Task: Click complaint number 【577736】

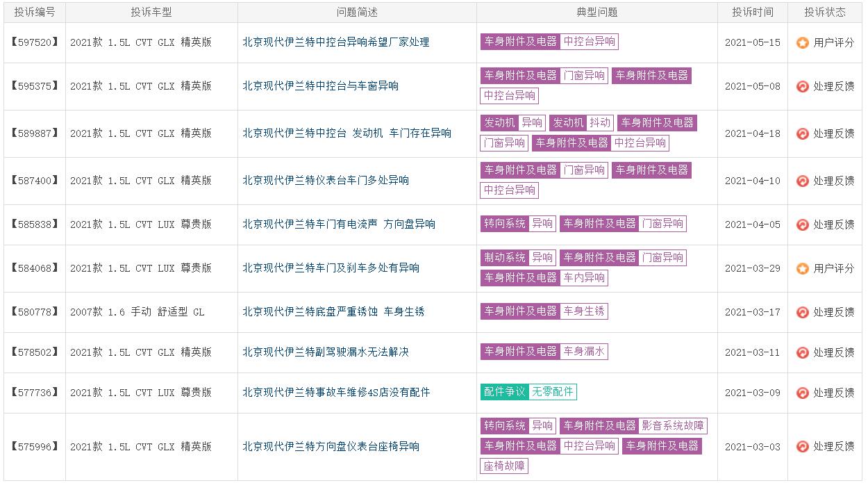Action: [x=35, y=393]
